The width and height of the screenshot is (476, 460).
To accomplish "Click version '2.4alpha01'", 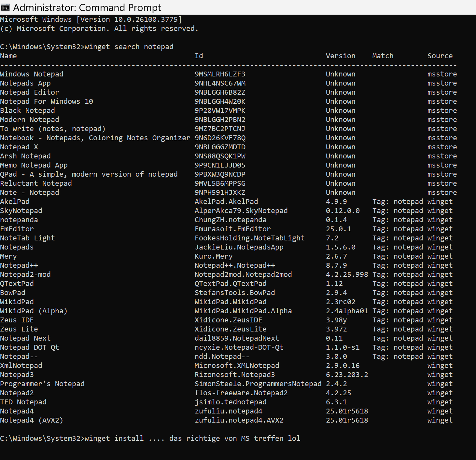I will pyautogui.click(x=347, y=311).
